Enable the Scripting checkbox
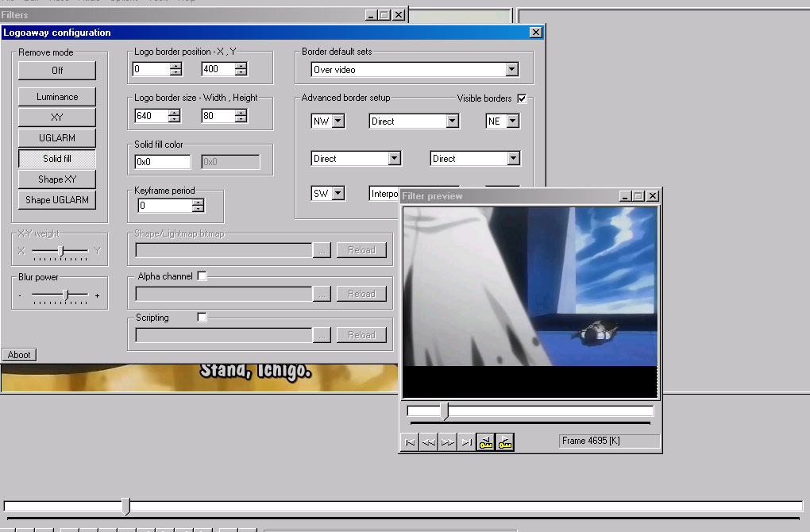 coord(202,317)
